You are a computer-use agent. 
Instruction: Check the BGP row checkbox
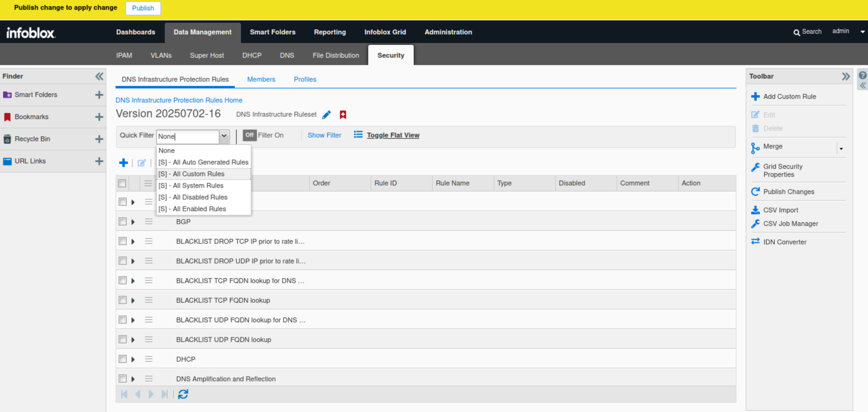(122, 221)
